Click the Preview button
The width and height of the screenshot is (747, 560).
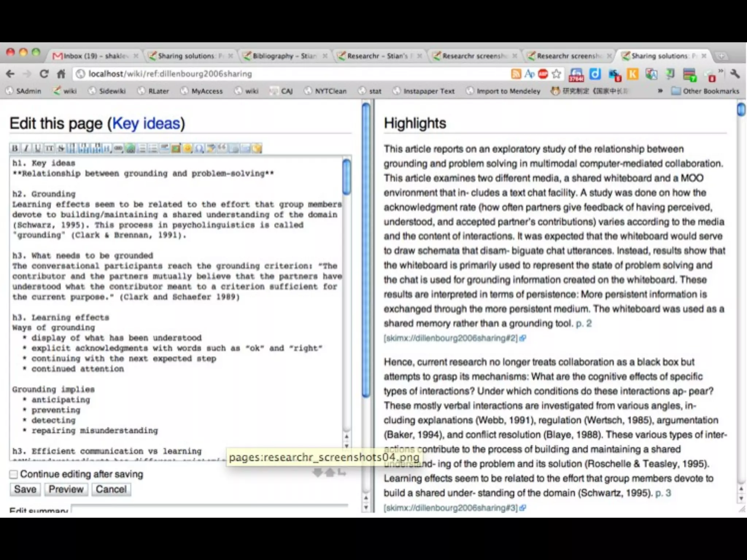tap(66, 489)
